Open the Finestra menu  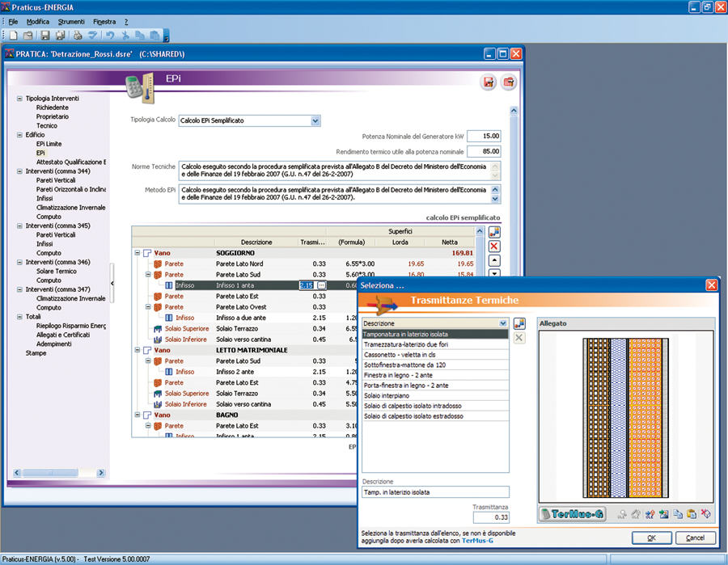tap(104, 22)
